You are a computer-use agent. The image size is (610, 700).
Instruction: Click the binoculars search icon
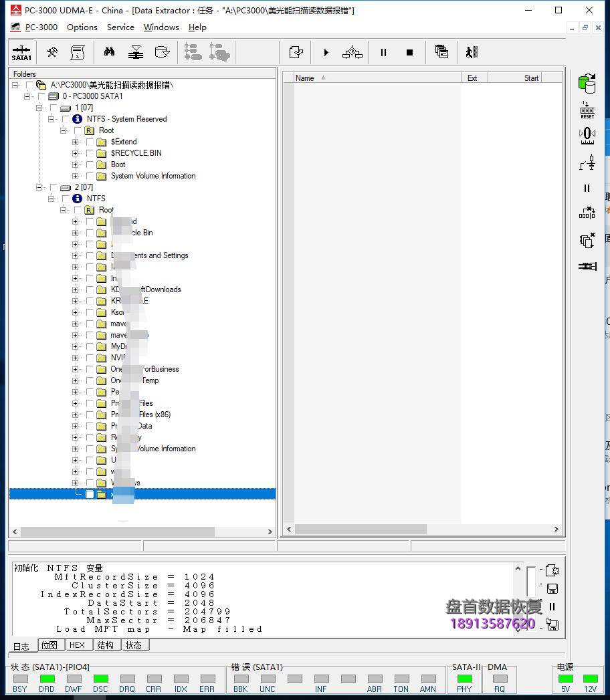109,52
